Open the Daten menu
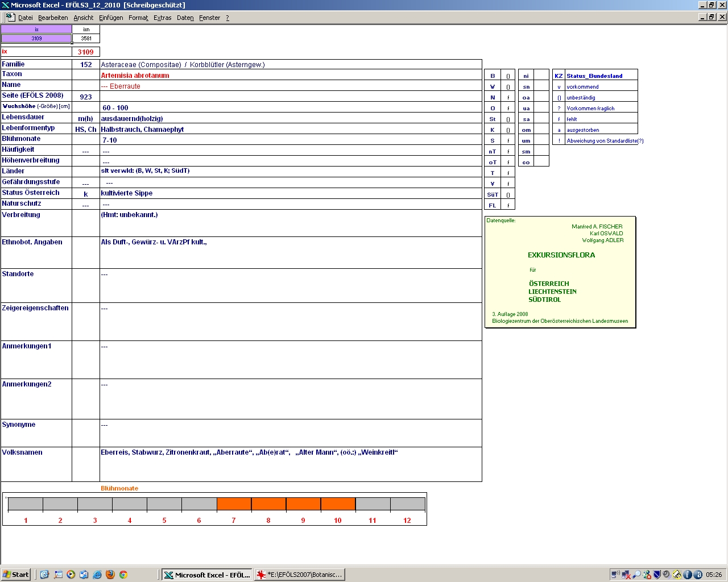 tap(185, 18)
